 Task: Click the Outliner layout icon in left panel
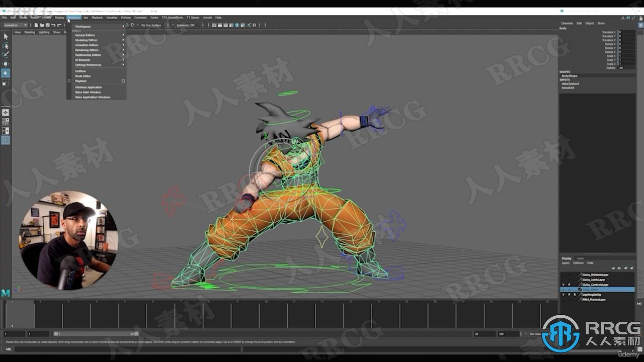[6, 140]
